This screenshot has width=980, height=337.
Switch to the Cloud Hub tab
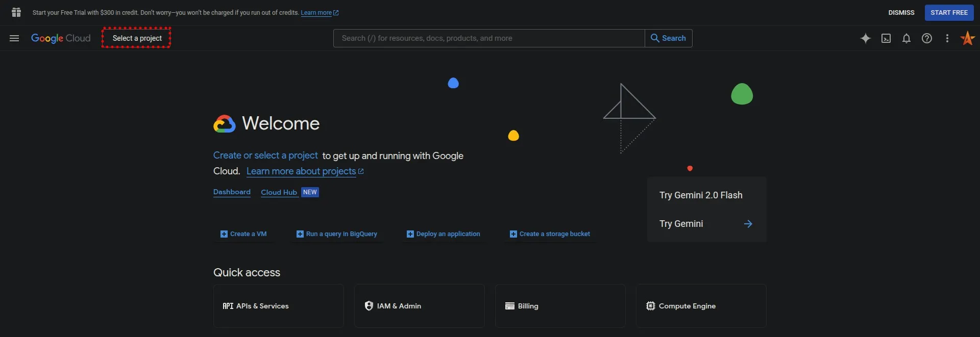click(279, 192)
